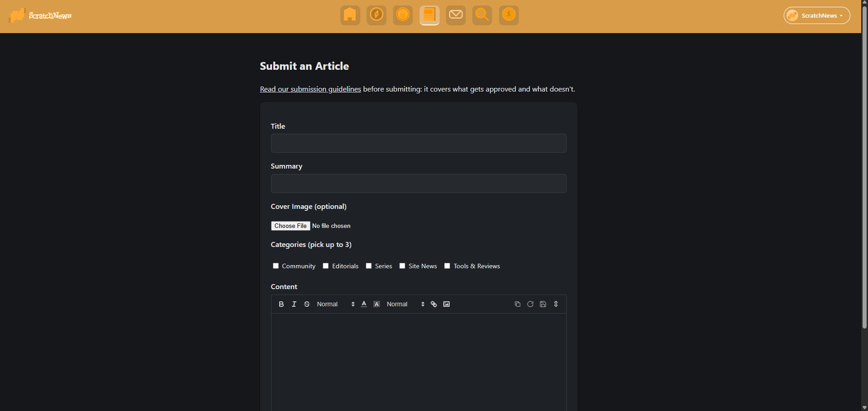868x411 pixels.
Task: Click the 'Cover Image (optional)' label
Action: point(309,207)
